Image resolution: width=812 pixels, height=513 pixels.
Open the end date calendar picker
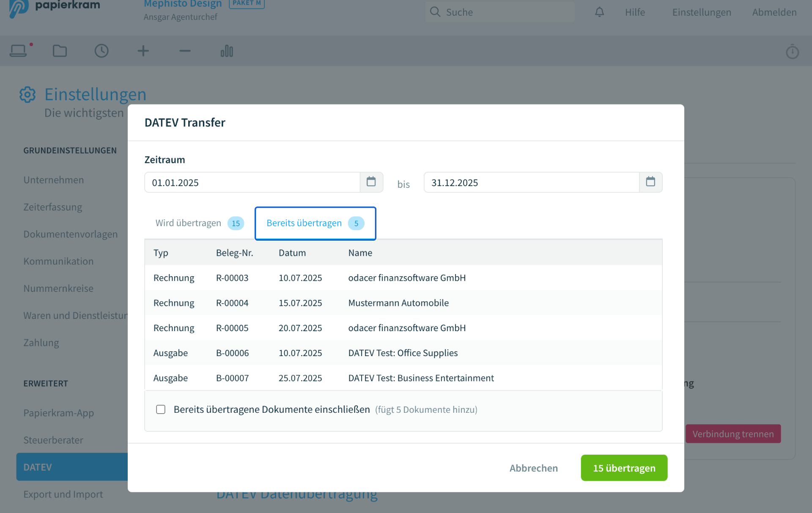(650, 182)
